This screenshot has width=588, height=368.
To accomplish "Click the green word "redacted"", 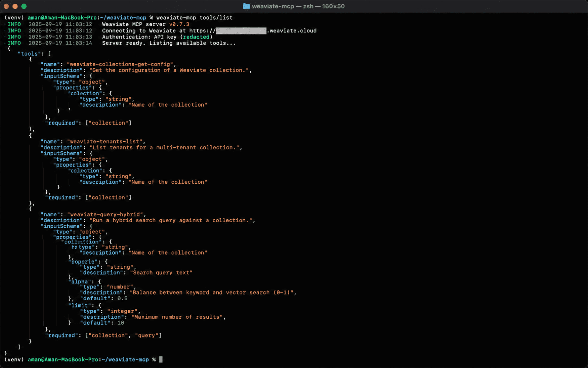I will (196, 37).
